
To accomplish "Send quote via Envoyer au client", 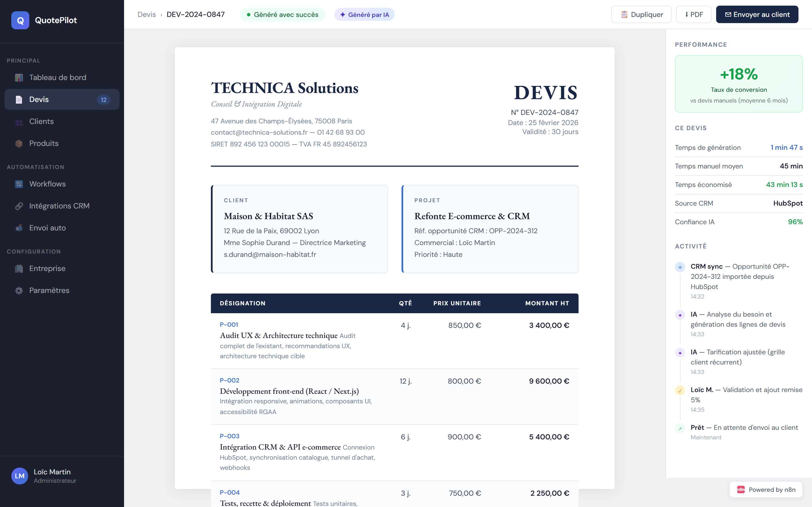I will pyautogui.click(x=757, y=14).
